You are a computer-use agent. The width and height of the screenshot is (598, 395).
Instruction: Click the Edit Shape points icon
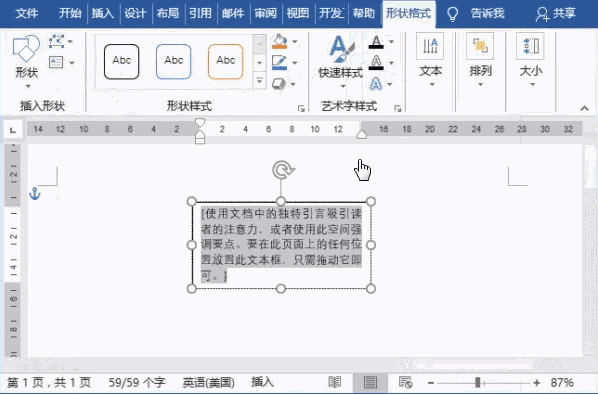tap(56, 41)
